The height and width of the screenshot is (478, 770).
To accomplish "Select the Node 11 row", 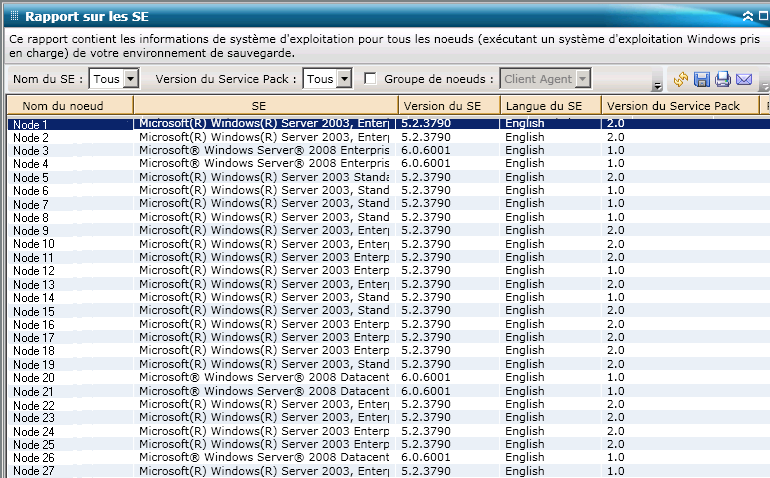I will click(x=388, y=257).
